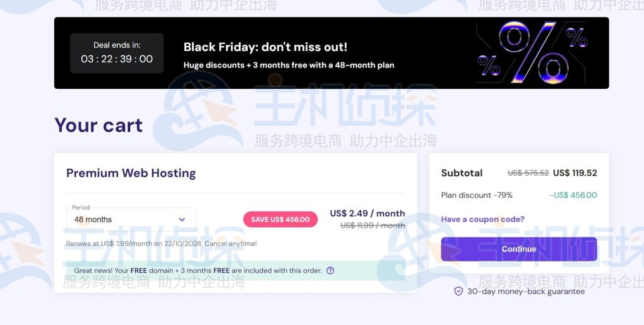The height and width of the screenshot is (325, 644).
Task: Click the US$ 2.49 / month price
Action: click(367, 214)
